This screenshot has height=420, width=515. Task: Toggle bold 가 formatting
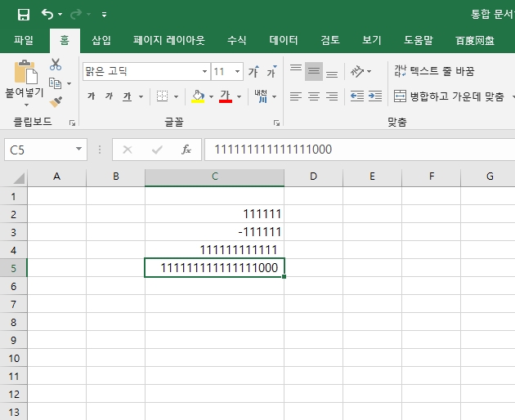tap(91, 96)
